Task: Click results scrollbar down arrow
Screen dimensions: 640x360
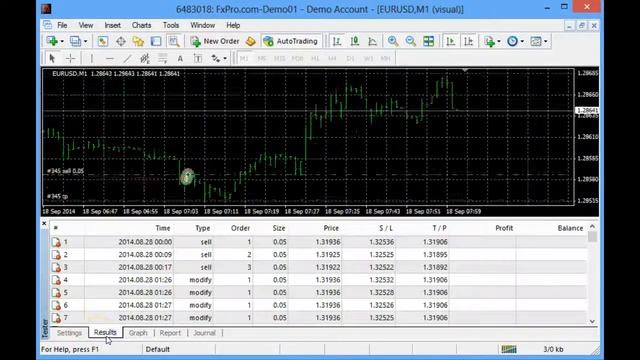Action: pos(592,322)
